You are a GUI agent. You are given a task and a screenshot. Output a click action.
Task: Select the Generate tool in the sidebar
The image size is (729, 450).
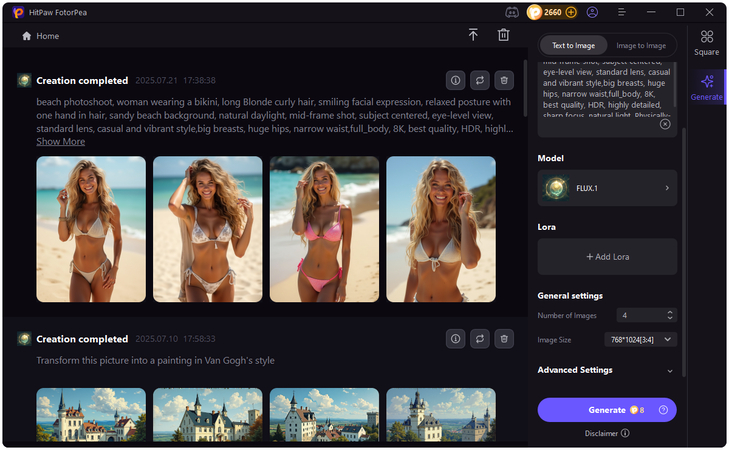click(x=707, y=87)
